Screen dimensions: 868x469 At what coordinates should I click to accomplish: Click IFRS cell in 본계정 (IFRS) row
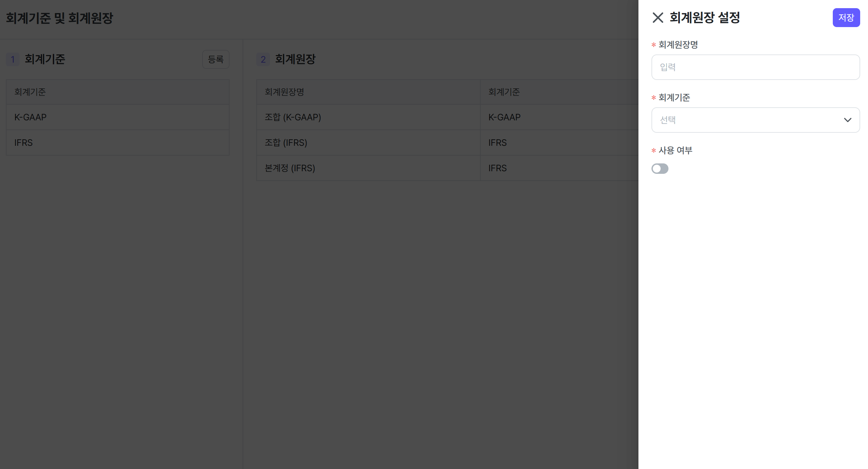point(559,168)
